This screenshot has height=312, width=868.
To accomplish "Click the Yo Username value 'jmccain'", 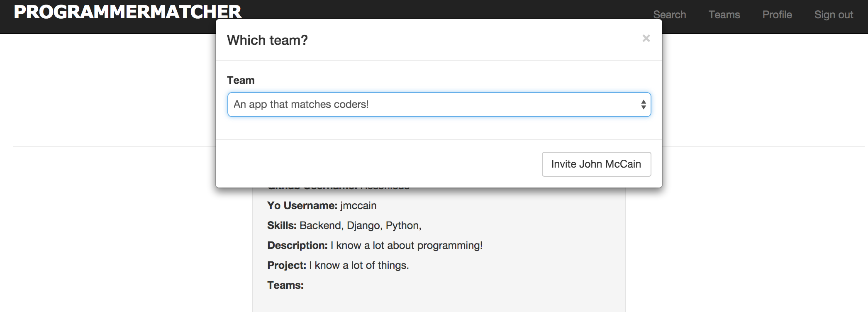I will pyautogui.click(x=358, y=206).
